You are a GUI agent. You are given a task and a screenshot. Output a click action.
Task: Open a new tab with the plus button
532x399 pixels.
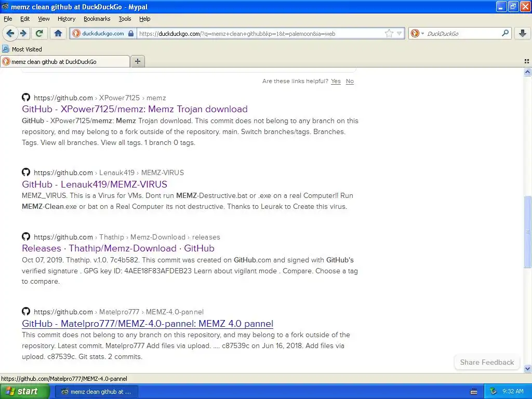tap(137, 61)
